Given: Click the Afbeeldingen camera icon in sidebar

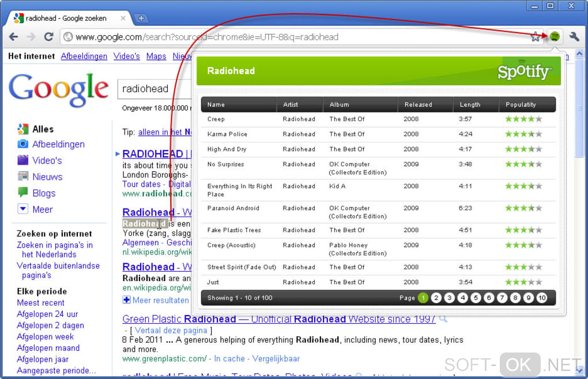Looking at the screenshot, I should [x=23, y=144].
